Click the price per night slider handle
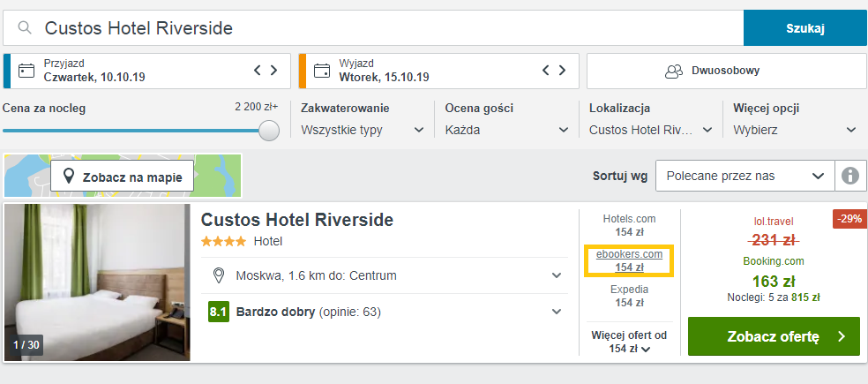The height and width of the screenshot is (384, 868). pyautogui.click(x=269, y=131)
